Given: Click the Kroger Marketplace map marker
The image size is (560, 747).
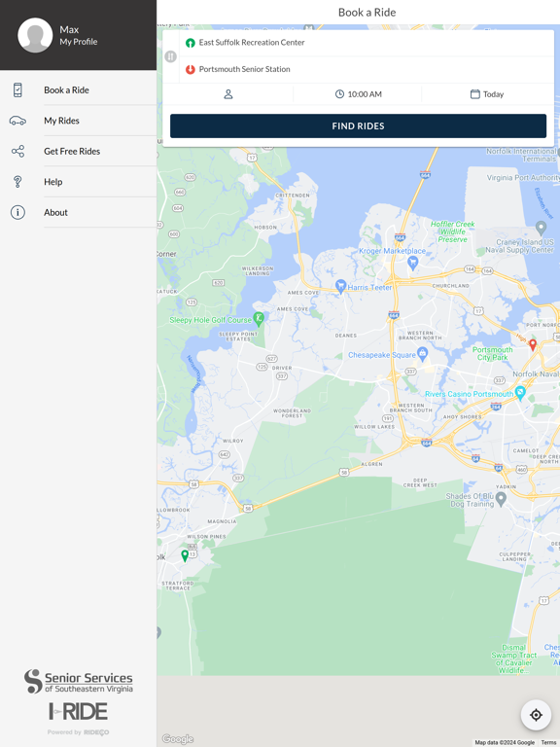Looking at the screenshot, I should pyautogui.click(x=413, y=262).
